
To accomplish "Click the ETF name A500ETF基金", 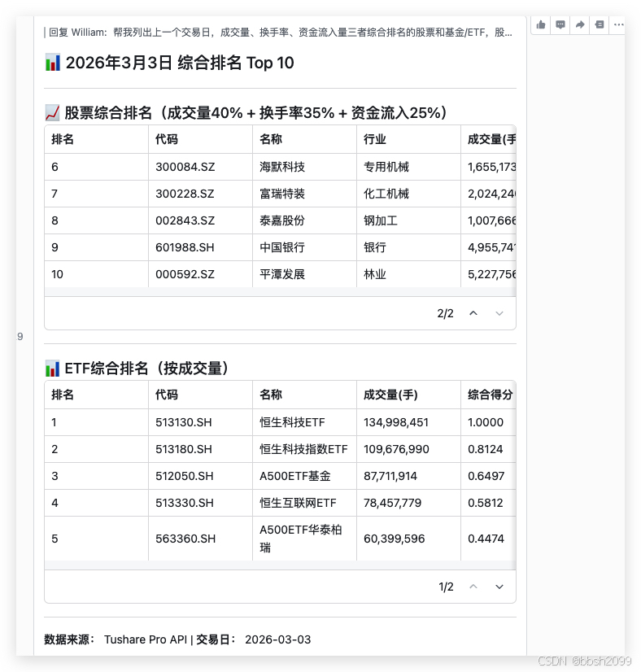I will pyautogui.click(x=294, y=476).
